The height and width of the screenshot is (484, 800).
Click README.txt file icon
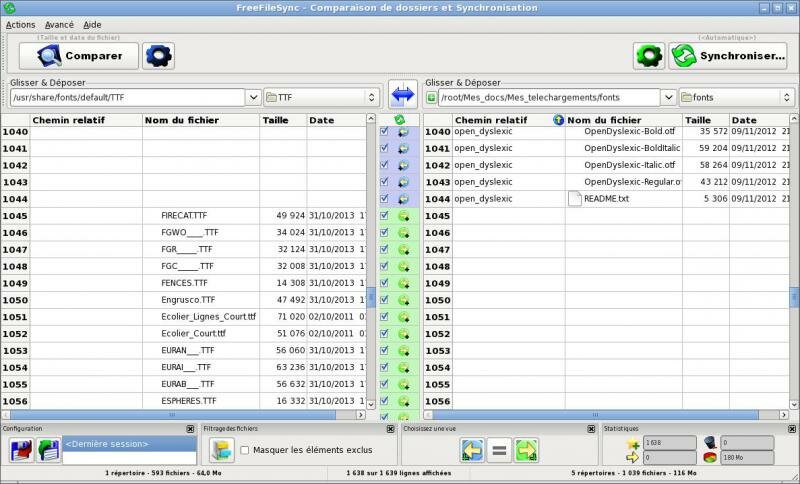pyautogui.click(x=575, y=199)
